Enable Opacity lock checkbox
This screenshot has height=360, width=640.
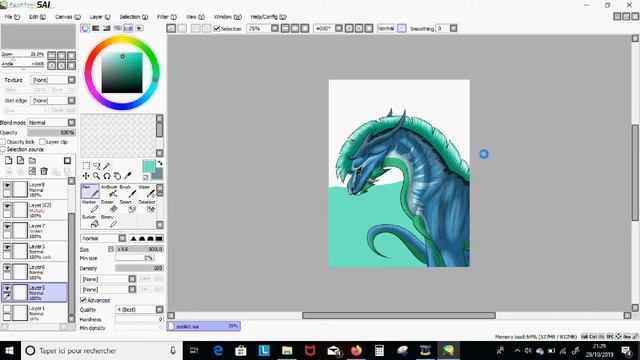pyautogui.click(x=3, y=142)
